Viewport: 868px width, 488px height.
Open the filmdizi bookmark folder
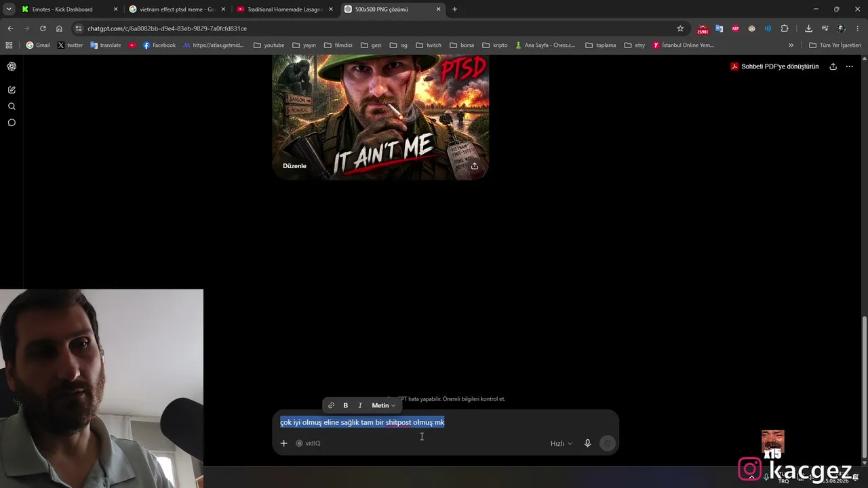click(x=338, y=45)
